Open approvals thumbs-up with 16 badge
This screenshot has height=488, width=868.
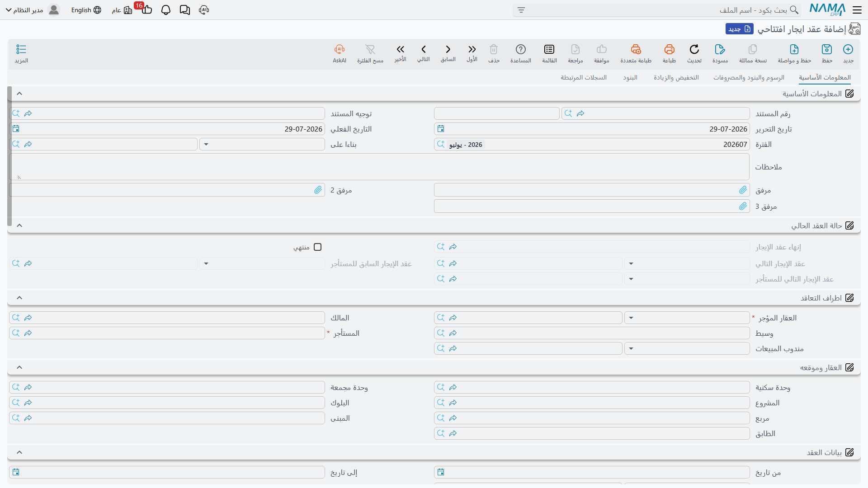[x=146, y=9]
